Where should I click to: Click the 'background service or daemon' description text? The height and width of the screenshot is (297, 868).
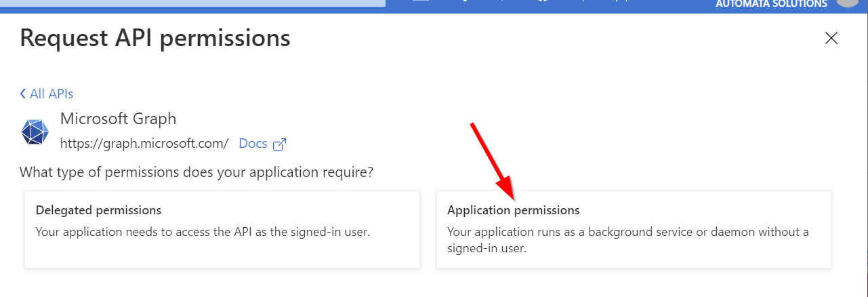tap(628, 240)
